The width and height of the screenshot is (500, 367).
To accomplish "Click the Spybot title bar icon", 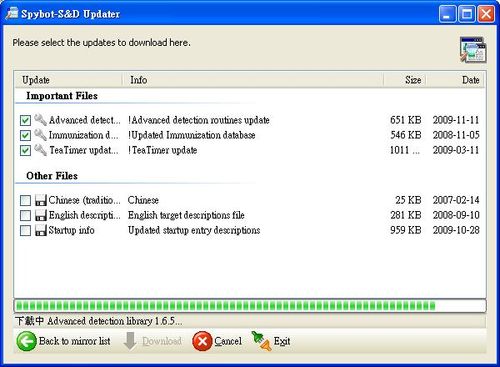I will click(12, 14).
